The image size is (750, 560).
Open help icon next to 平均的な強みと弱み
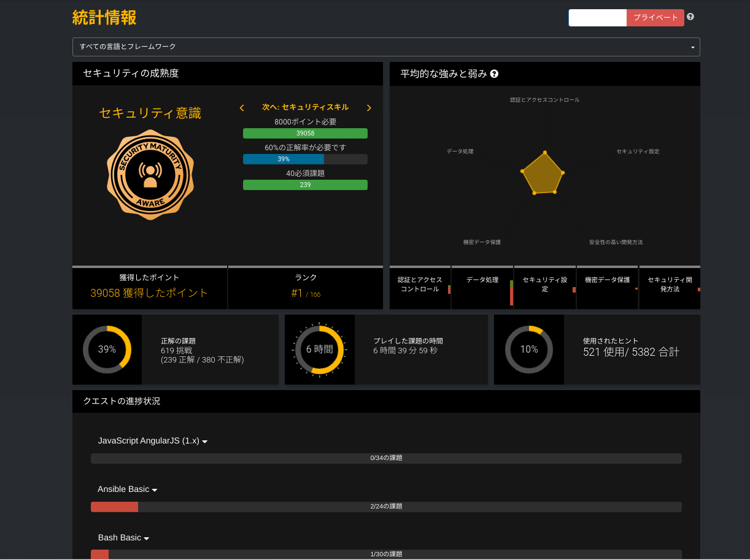tap(494, 74)
